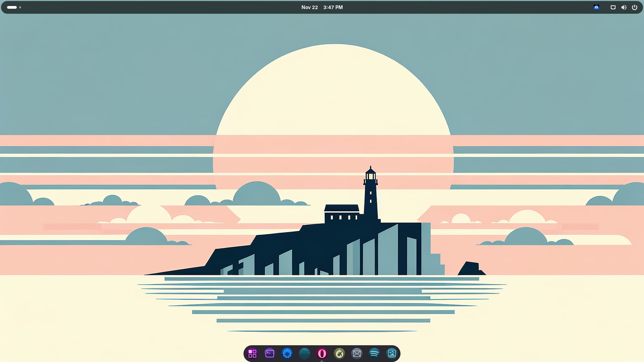Open network status indicator in top bar

(613, 7)
